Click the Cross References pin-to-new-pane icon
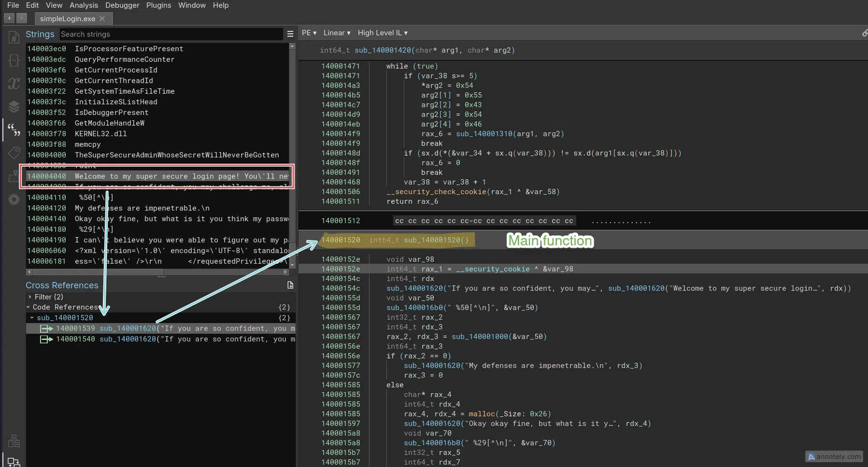Viewport: 868px width, 467px height. 290,285
